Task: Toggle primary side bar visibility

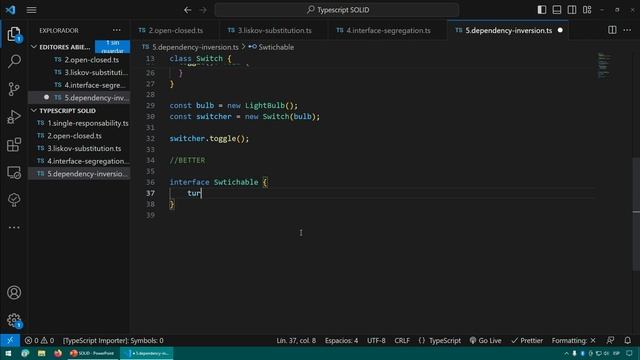Action: pyautogui.click(x=542, y=10)
